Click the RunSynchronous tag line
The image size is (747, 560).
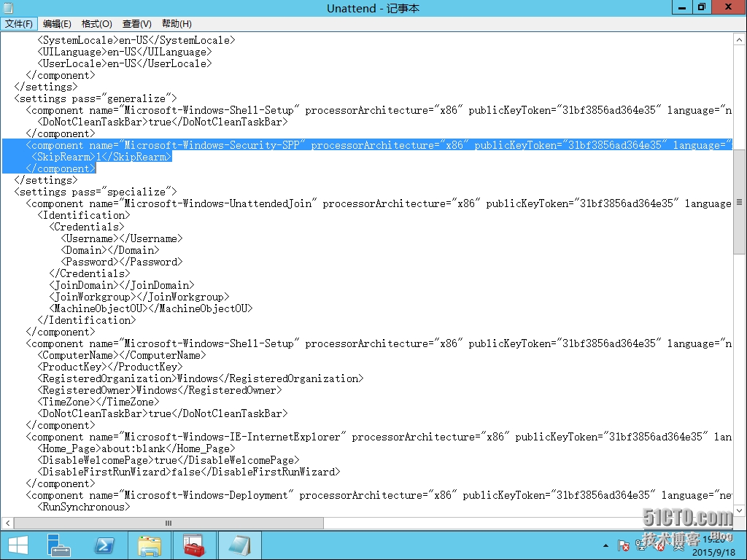[84, 507]
